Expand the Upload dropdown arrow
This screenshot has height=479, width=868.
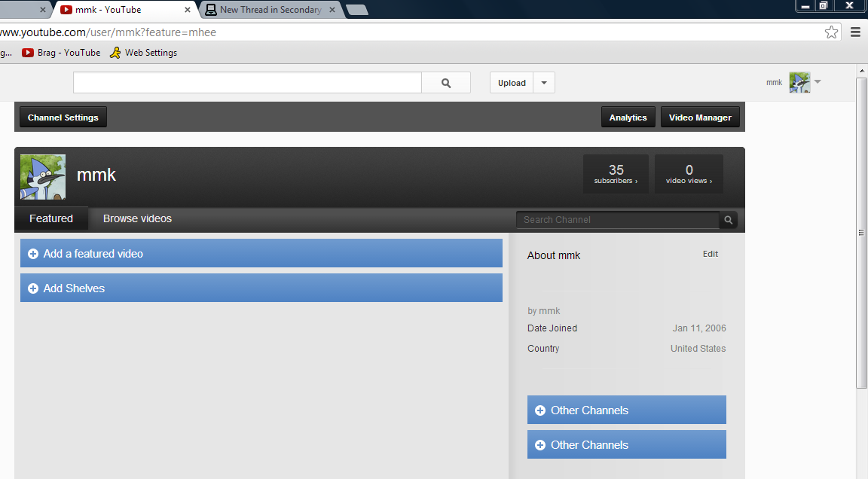544,83
